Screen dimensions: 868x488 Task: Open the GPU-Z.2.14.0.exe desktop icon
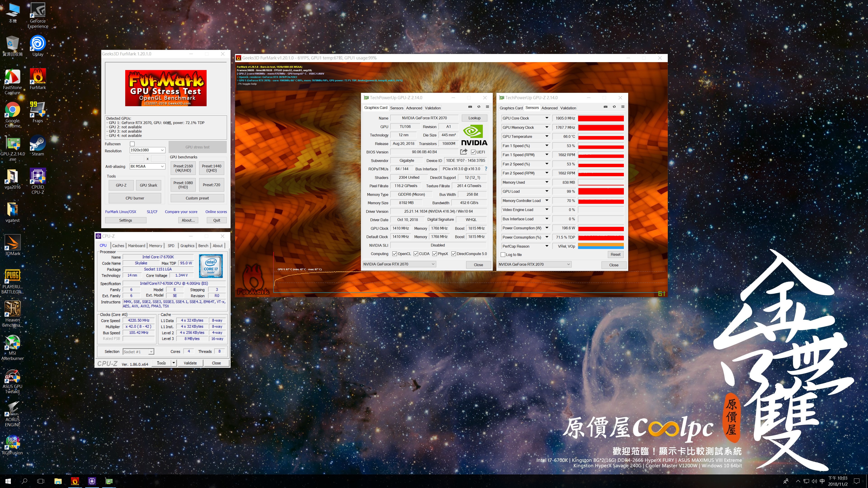[x=12, y=148]
